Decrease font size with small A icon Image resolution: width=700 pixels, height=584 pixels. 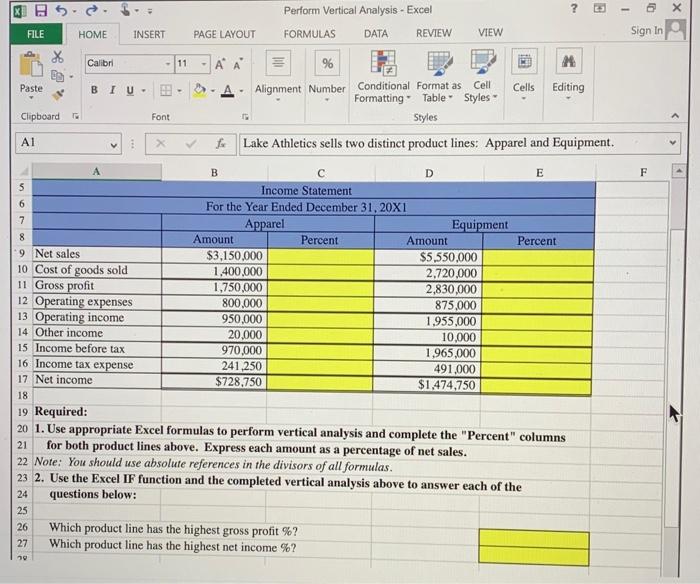[238, 64]
